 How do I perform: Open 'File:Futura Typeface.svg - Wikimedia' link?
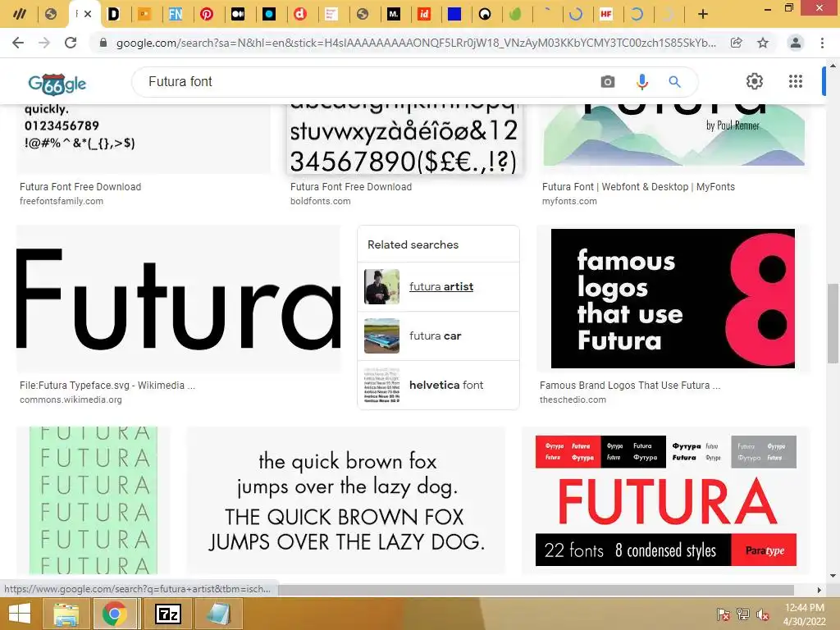(x=107, y=386)
